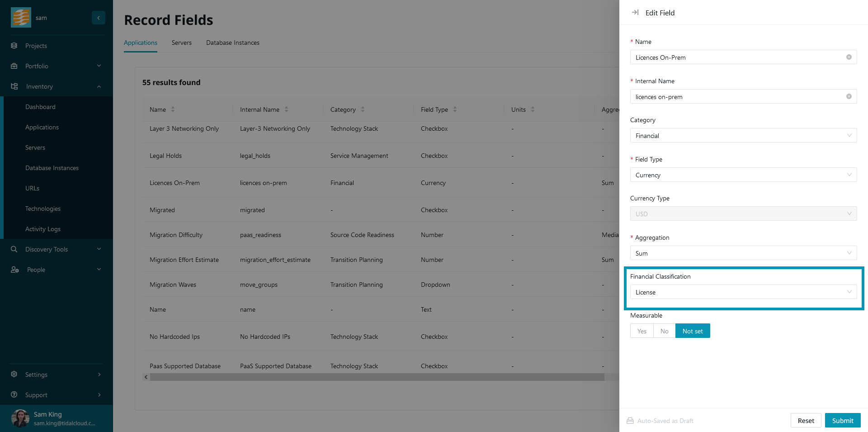Screen dimensions: 868x432
Task: Open Technologies in the Inventory menu
Action: (x=43, y=209)
